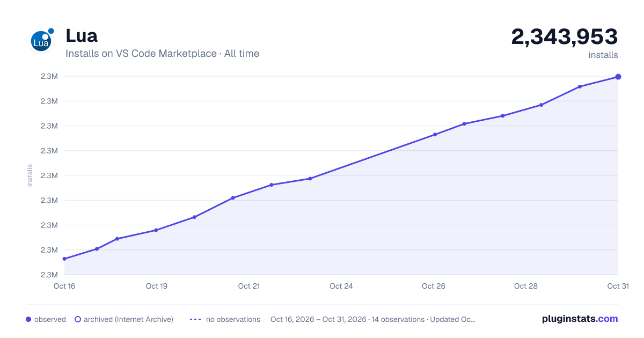Click the 'archived (Internet Archive)' legend marker
This screenshot has width=644, height=338.
[78, 319]
